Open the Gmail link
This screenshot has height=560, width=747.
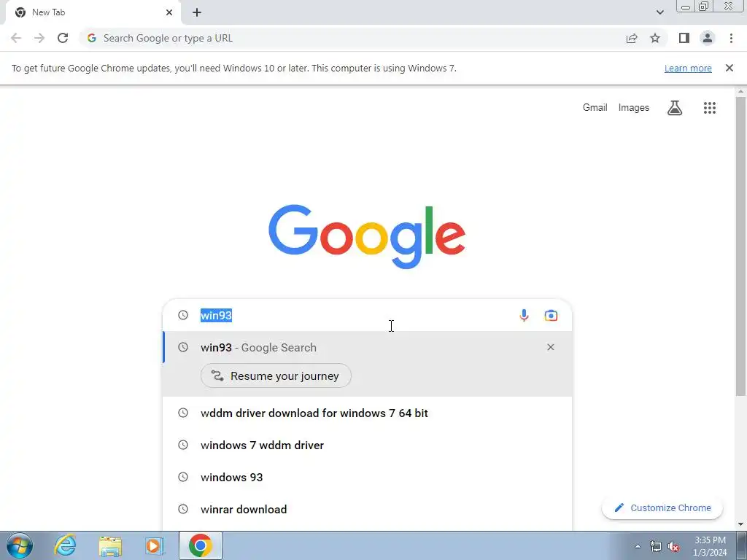(x=595, y=108)
